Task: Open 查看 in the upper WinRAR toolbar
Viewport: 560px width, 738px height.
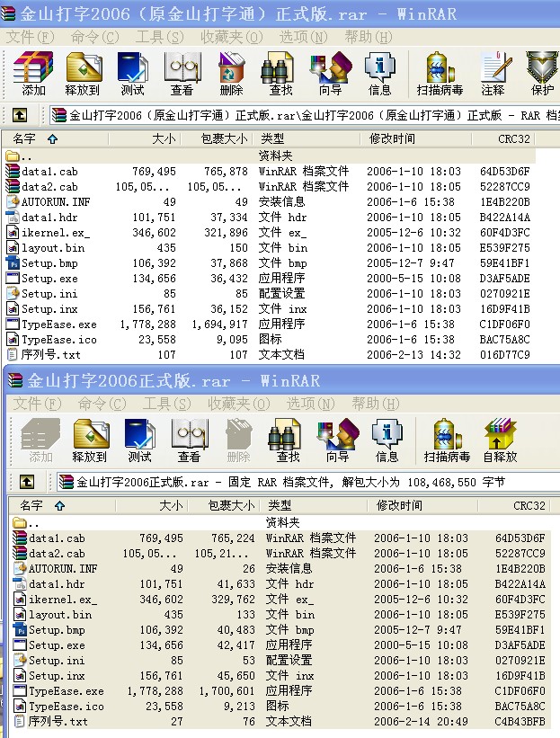Action: 182,74
